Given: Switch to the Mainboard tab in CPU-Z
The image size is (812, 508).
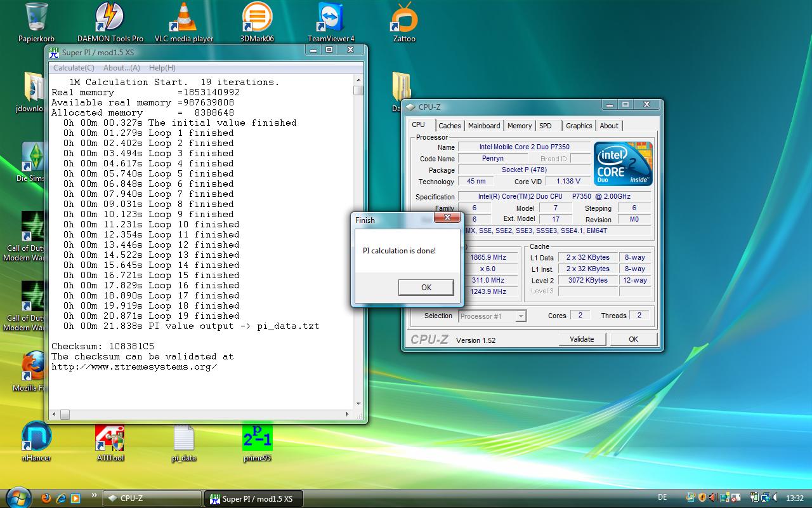Looking at the screenshot, I should click(483, 126).
